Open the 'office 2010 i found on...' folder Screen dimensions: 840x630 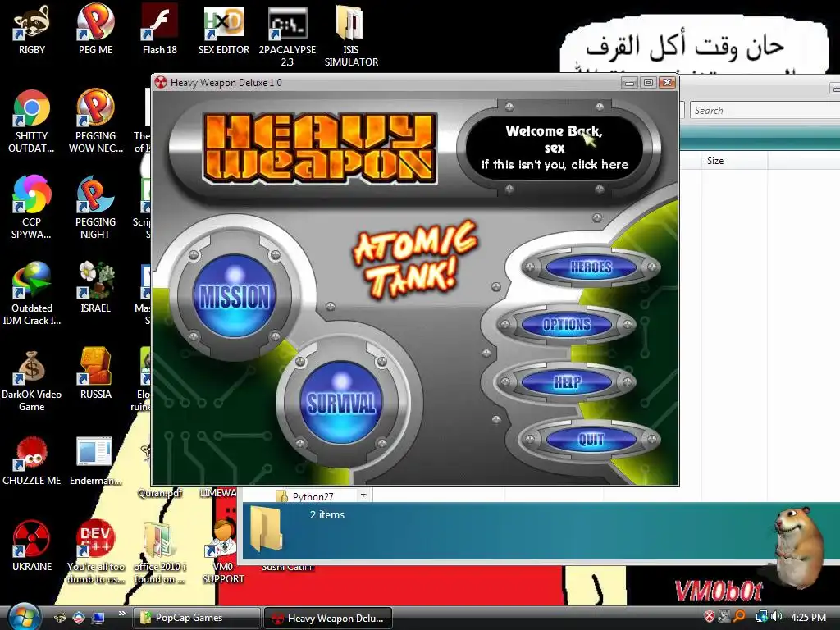(x=159, y=554)
